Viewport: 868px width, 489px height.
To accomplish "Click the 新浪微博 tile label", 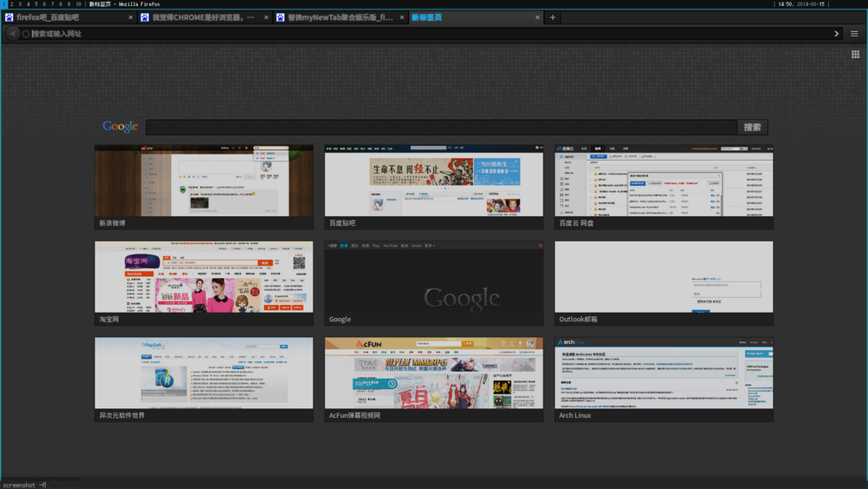I will click(112, 223).
